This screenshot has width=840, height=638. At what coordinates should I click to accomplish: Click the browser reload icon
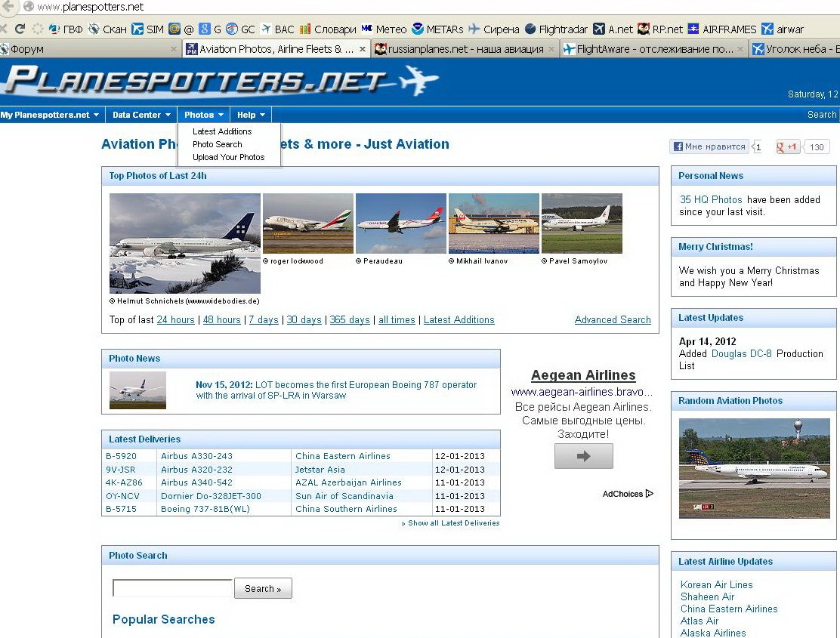tap(20, 29)
